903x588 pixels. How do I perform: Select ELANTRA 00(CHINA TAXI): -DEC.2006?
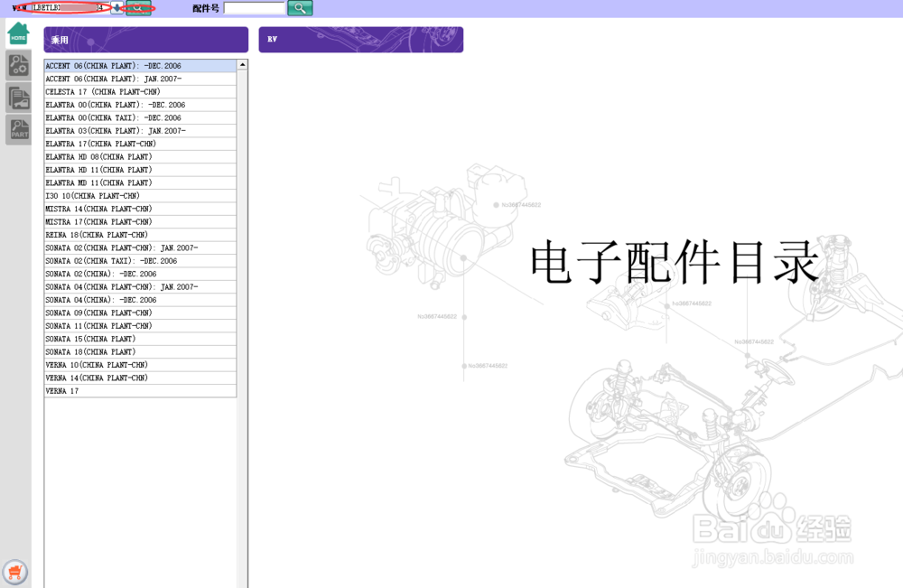point(140,117)
